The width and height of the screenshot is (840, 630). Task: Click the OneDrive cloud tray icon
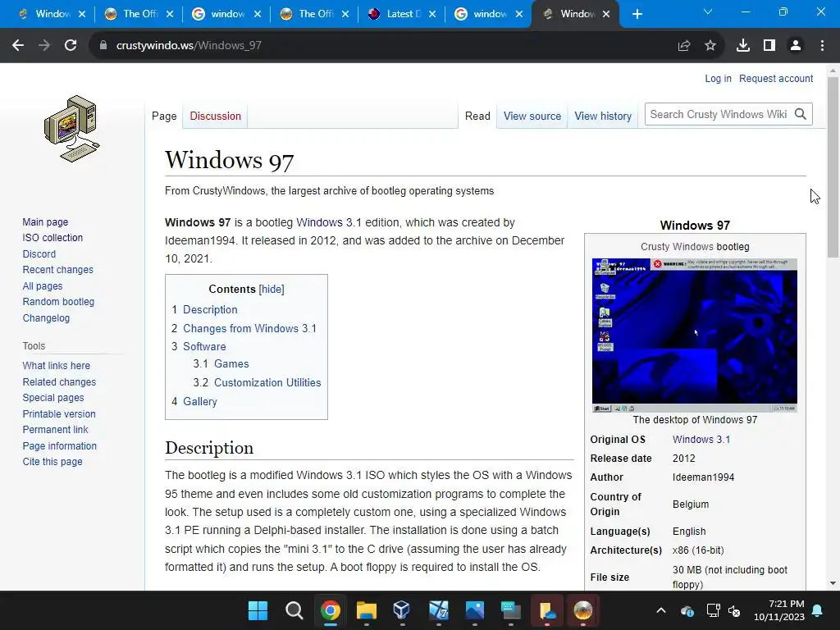(x=687, y=610)
